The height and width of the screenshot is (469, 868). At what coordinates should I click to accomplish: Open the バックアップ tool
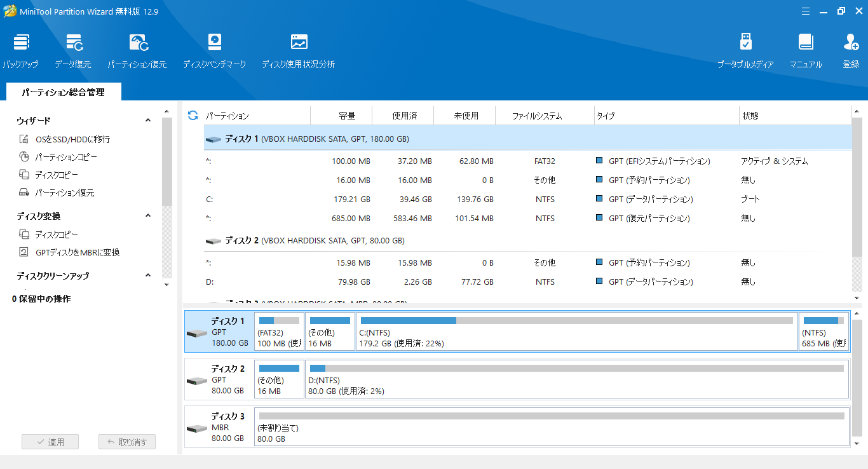click(21, 50)
